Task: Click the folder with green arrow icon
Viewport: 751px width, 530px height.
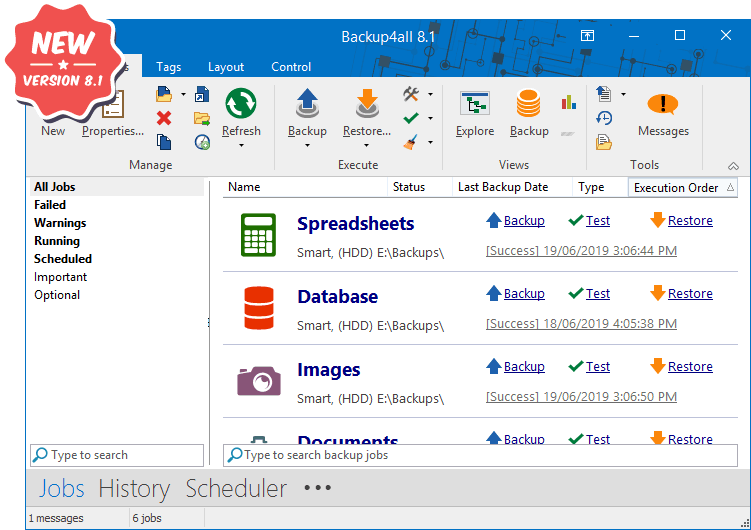Action: tap(202, 118)
